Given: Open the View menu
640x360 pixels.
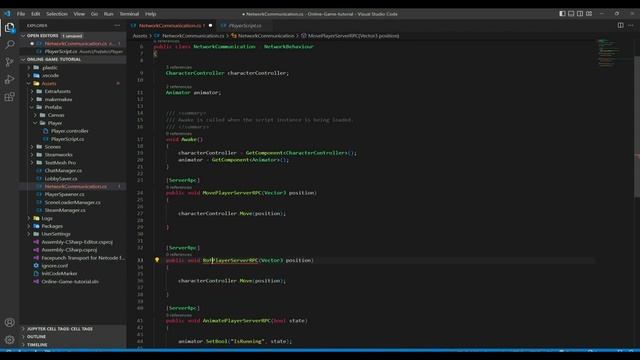Looking at the screenshot, I should pos(79,14).
